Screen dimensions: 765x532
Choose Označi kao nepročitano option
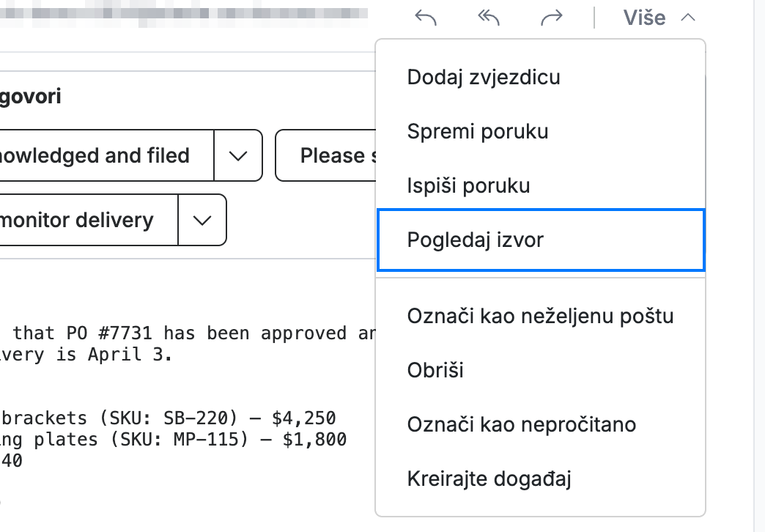pyautogui.click(x=541, y=424)
